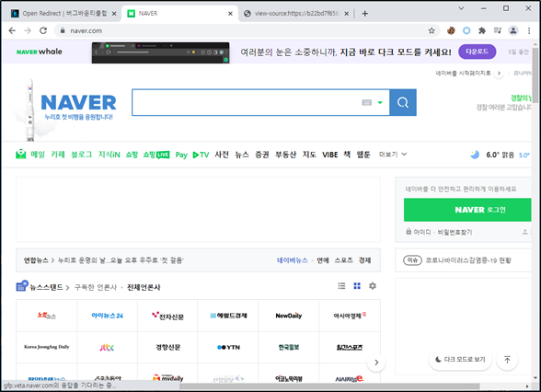Image resolution: width=541 pixels, height=392 pixels.
Task: Open the extensions puzzle icon
Action: (x=482, y=30)
